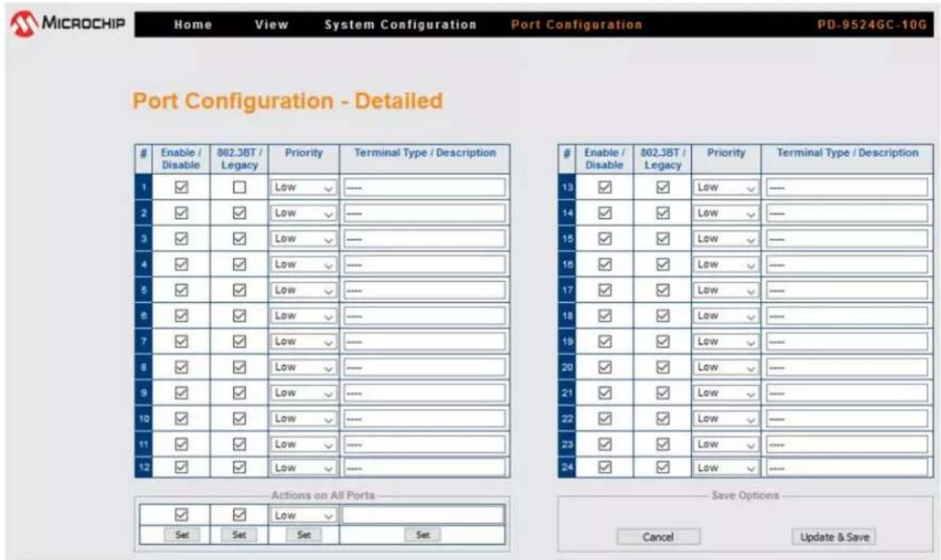Click description field for port 9
The image size is (941, 560).
point(424,393)
